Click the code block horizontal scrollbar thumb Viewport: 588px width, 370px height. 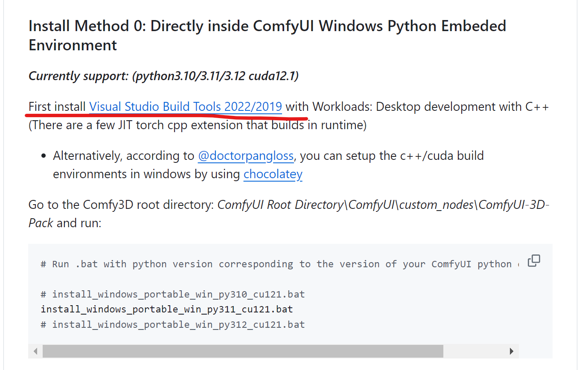point(243,351)
